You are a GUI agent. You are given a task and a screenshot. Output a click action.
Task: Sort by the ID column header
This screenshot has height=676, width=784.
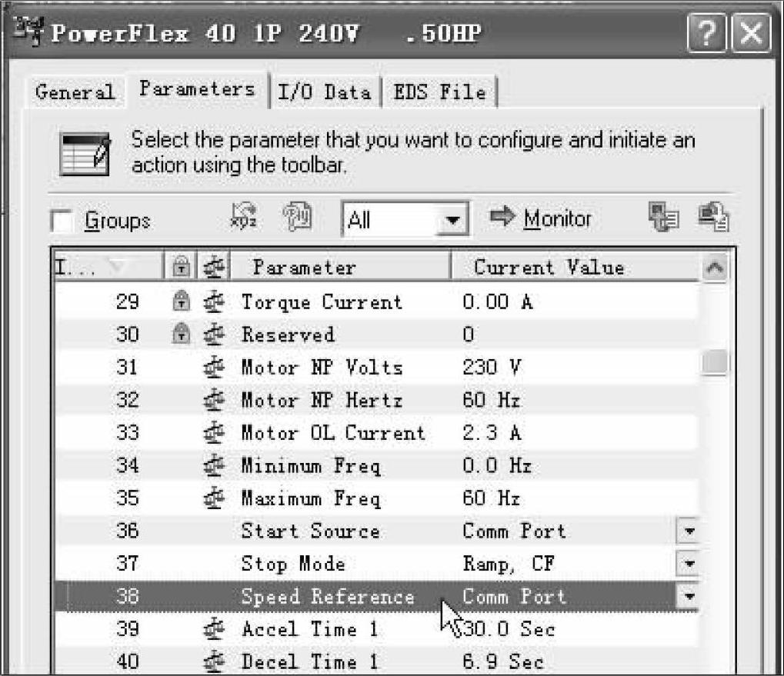click(109, 268)
